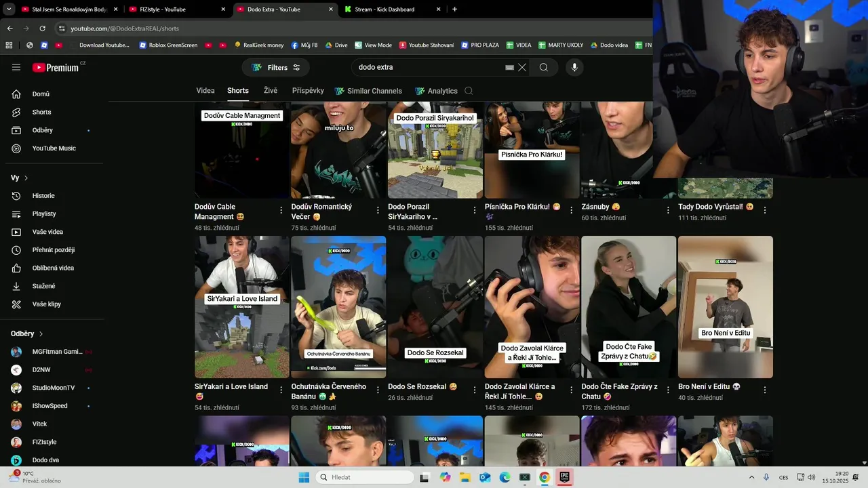The height and width of the screenshot is (488, 868).
Task: Show hidden system tray icons
Action: click(751, 477)
